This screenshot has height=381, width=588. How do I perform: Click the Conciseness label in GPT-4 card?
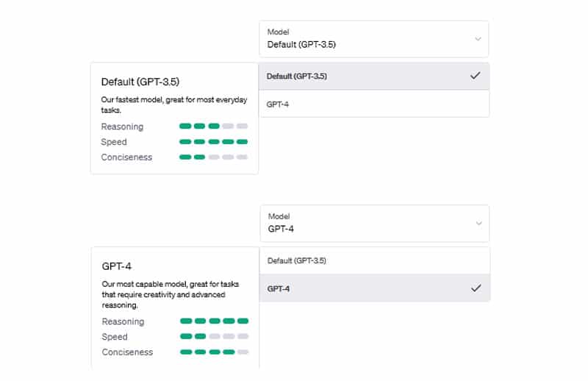point(127,352)
